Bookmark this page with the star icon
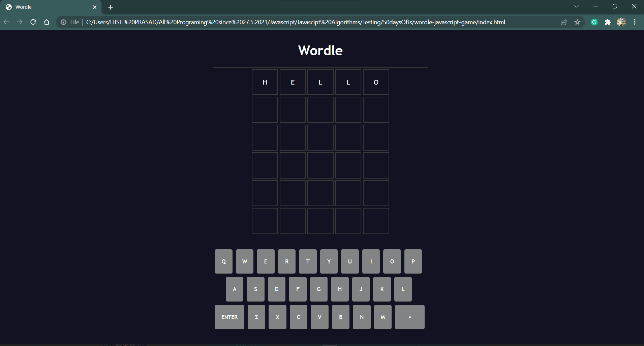The width and height of the screenshot is (644, 346). (x=577, y=22)
